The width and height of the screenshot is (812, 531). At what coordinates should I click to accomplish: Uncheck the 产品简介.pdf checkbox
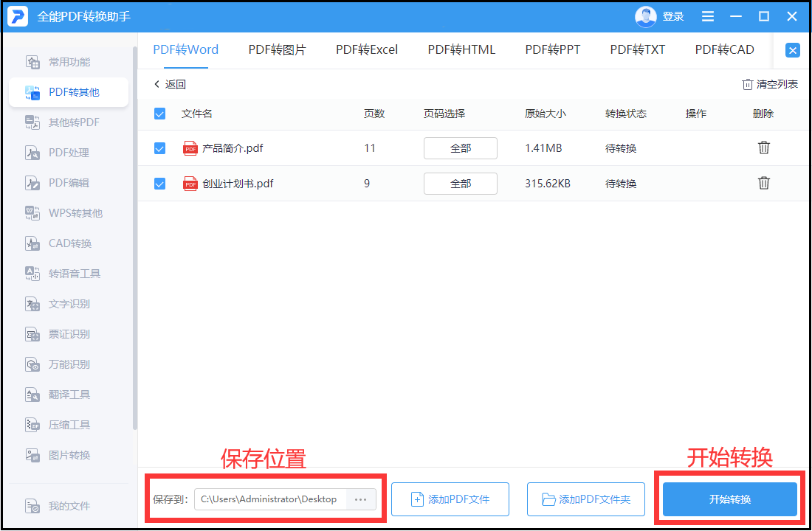(x=160, y=148)
